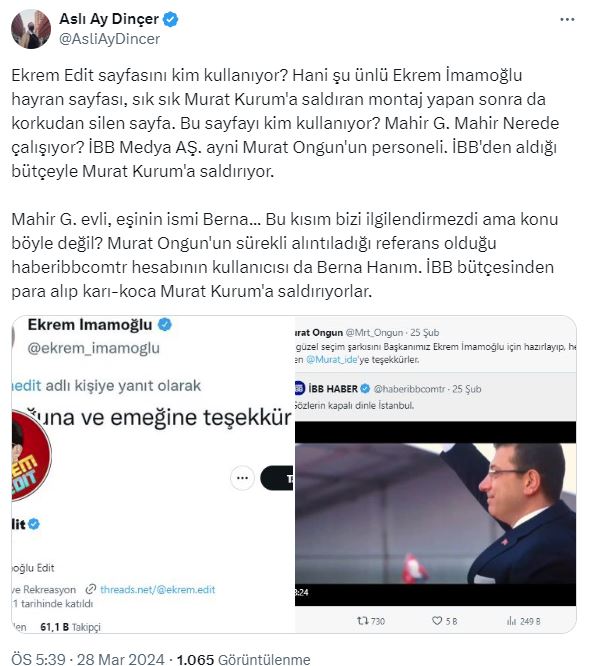Click the retweet icon showing 730
Image resolution: width=593 pixels, height=666 pixels.
pos(362,621)
